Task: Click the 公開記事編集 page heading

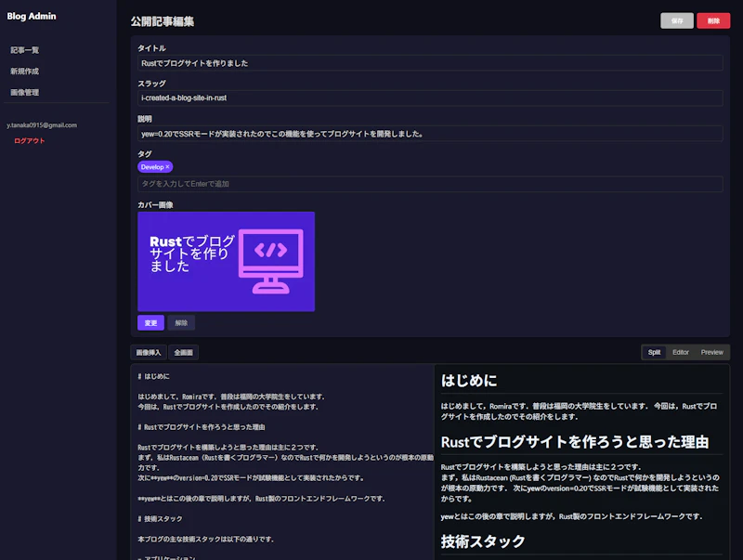Action: (162, 21)
